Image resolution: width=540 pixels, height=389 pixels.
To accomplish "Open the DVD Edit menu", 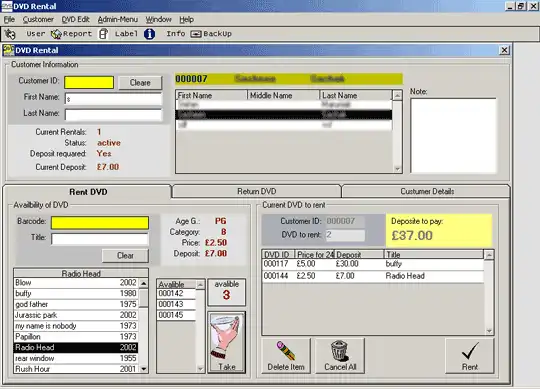I will click(75, 20).
